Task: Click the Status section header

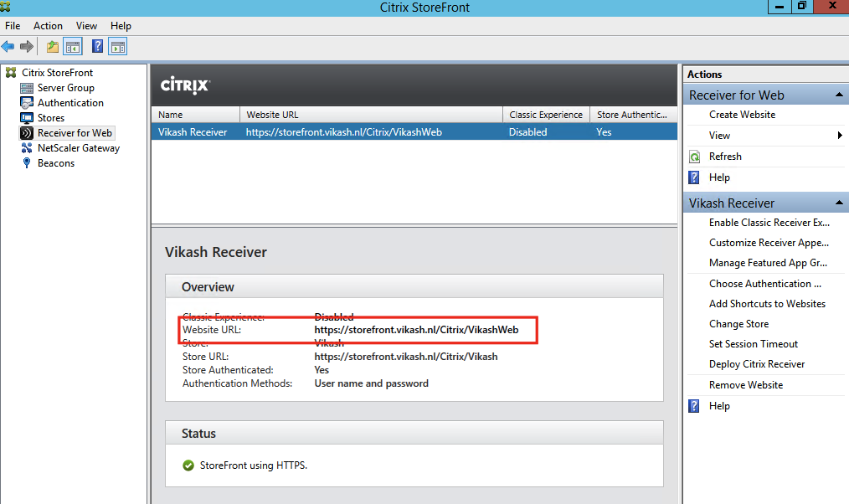Action: point(414,433)
